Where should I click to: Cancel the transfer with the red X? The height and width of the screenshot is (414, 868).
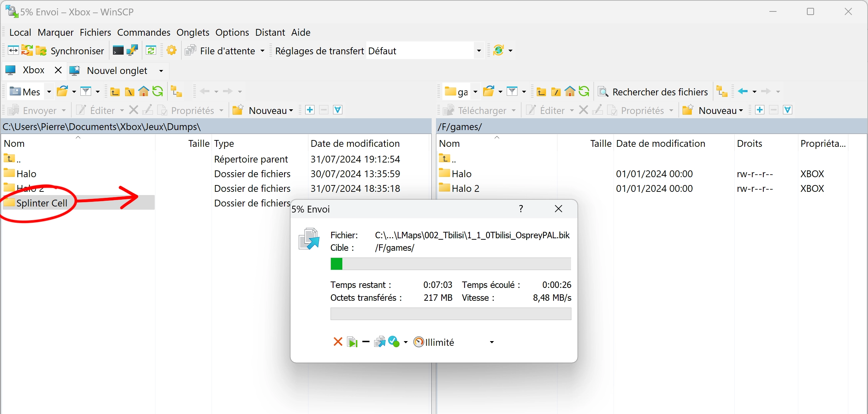coord(338,342)
